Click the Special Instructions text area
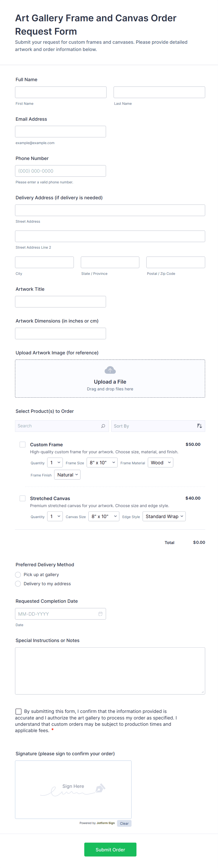This screenshot has width=218, height=868. (x=110, y=671)
